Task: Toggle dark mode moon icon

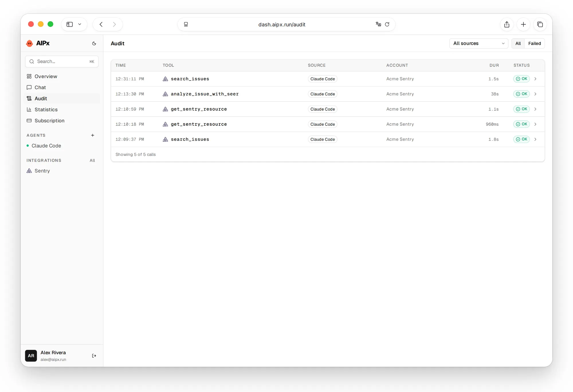Action: click(94, 44)
